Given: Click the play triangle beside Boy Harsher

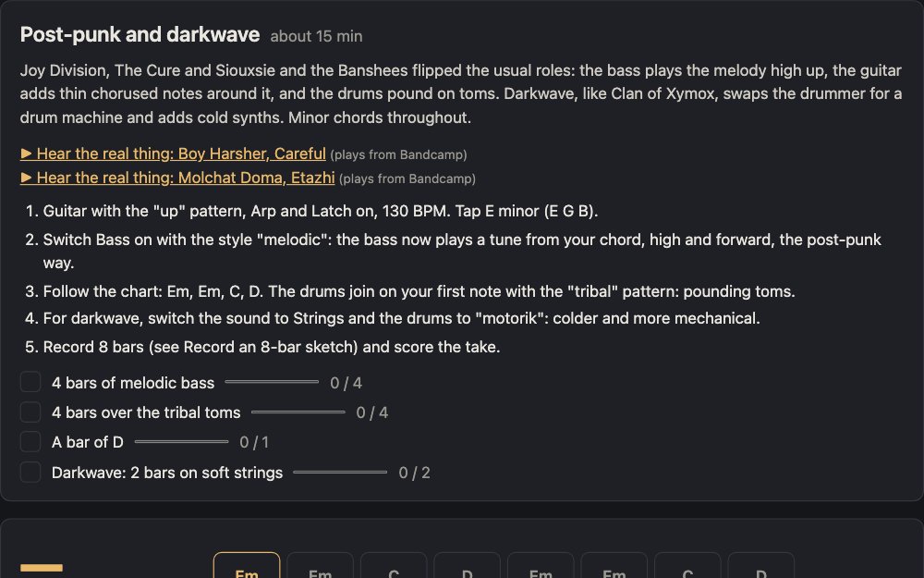Looking at the screenshot, I should (26, 154).
